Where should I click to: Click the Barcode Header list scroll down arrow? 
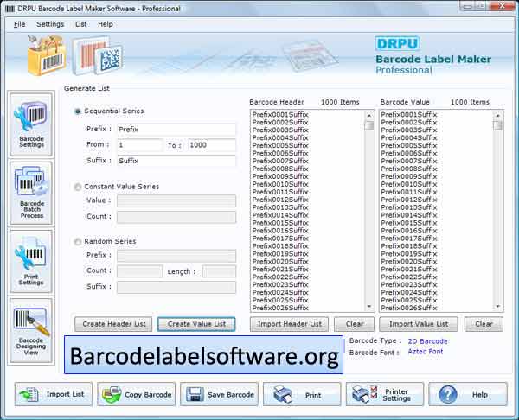click(369, 307)
